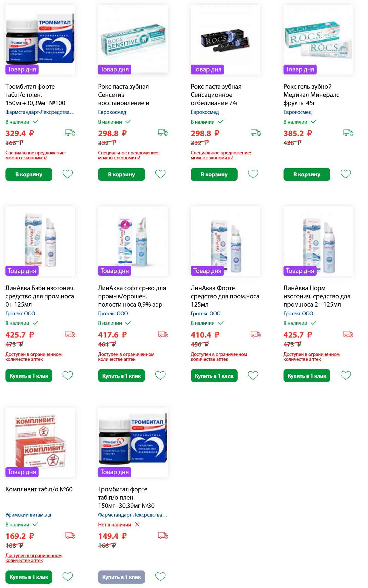This screenshot has width=368, height=588.
Task: Open Уфимский витам.з-д manufacturer link
Action: click(28, 515)
